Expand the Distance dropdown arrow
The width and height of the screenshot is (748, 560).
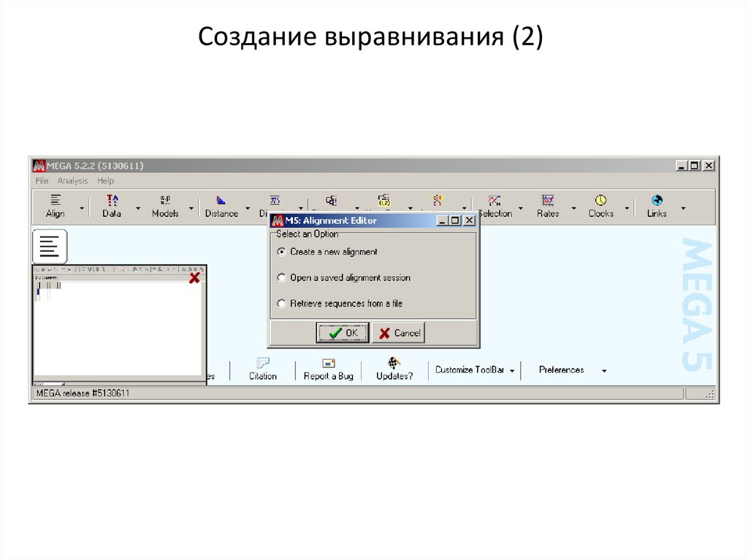[248, 209]
